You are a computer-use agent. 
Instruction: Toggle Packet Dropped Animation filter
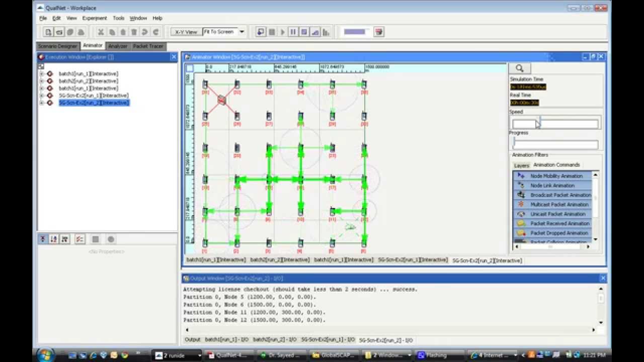click(552, 233)
